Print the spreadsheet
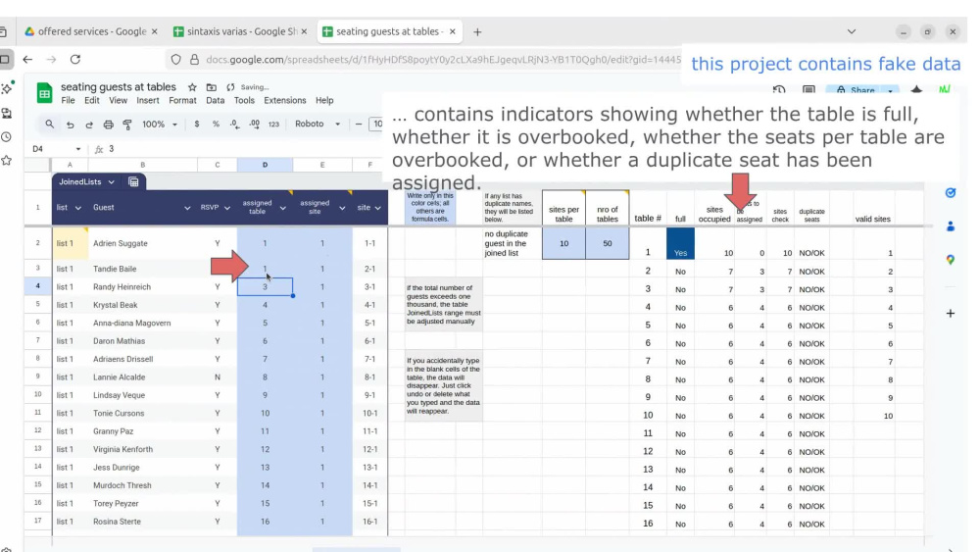 point(108,125)
